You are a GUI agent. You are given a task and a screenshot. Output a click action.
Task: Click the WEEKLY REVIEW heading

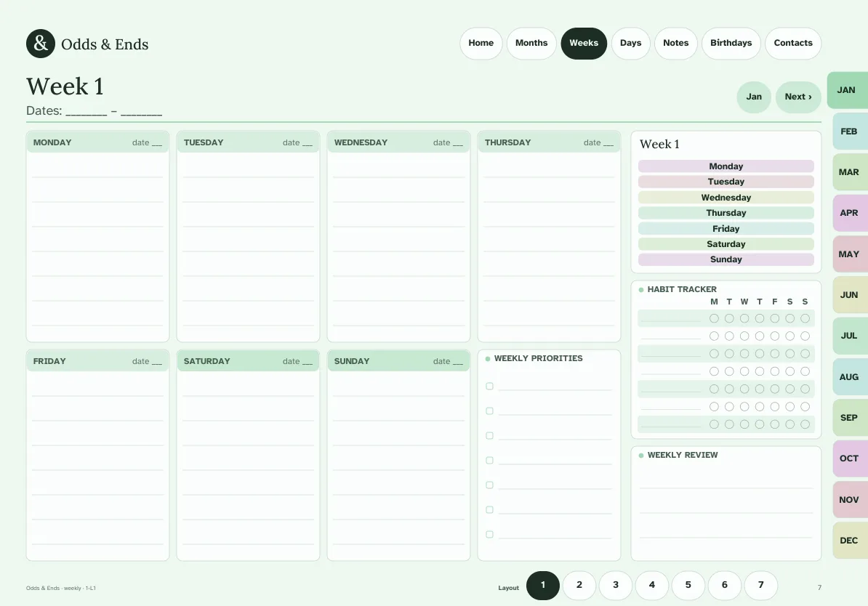(682, 455)
